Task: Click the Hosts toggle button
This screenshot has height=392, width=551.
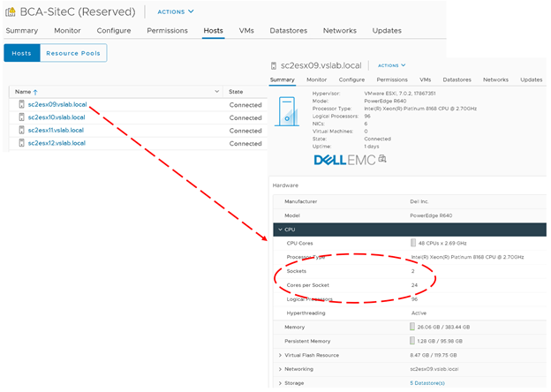Action: coord(22,53)
